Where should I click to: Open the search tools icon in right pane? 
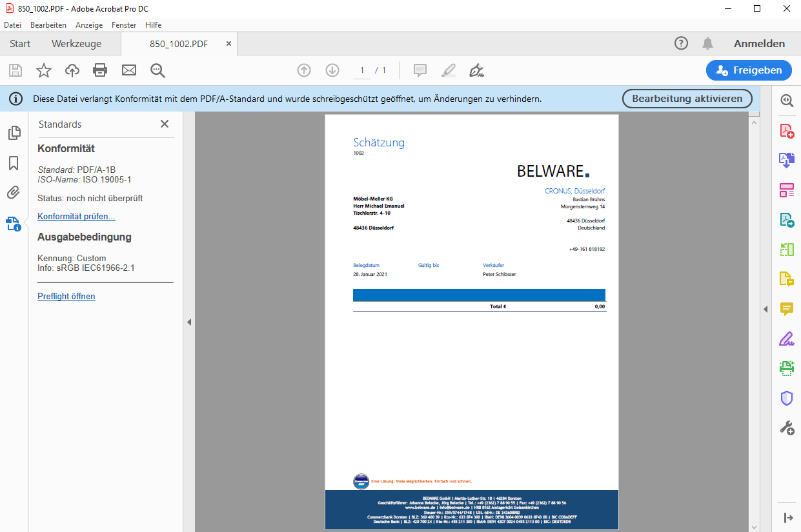point(787,101)
